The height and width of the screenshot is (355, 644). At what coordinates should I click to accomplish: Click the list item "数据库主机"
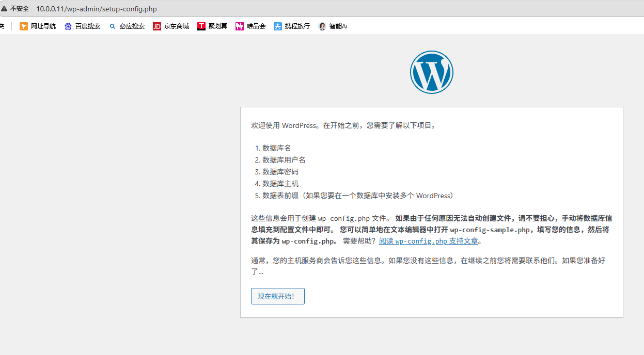pyautogui.click(x=280, y=184)
